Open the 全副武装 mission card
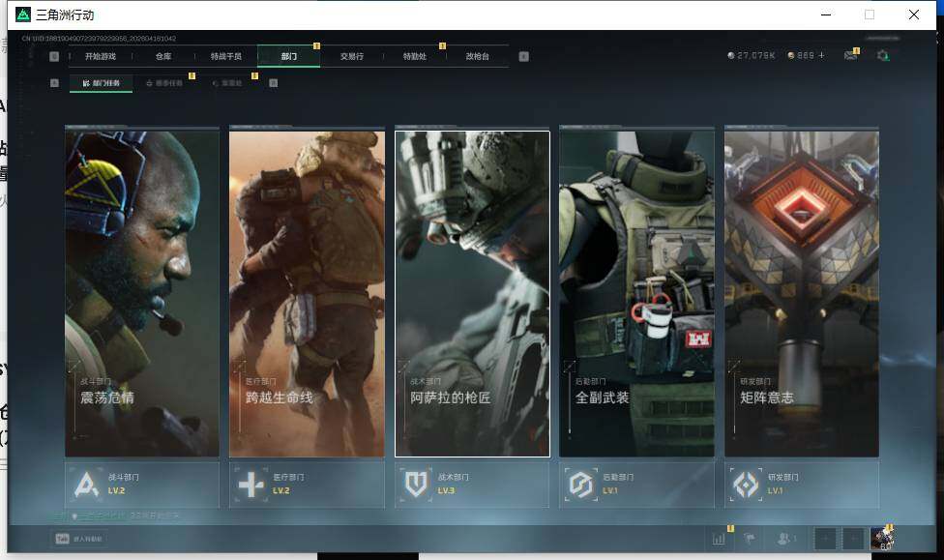This screenshot has width=944, height=560. 637,294
